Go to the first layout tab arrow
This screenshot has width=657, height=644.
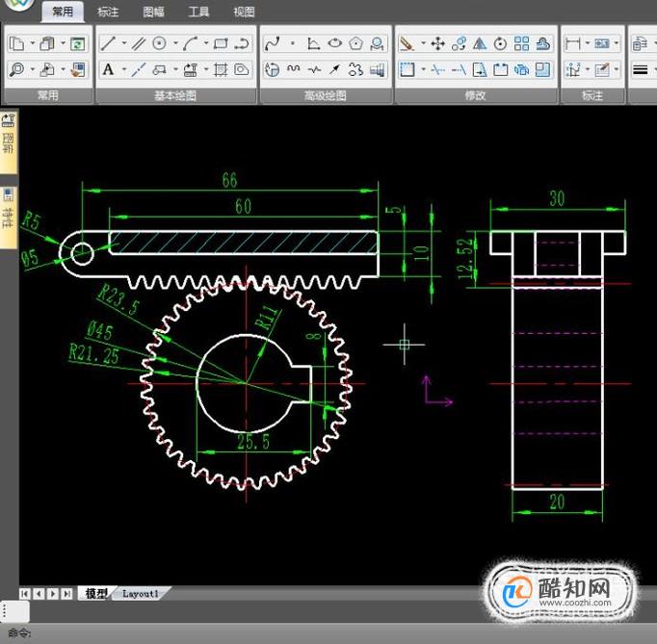(x=25, y=594)
